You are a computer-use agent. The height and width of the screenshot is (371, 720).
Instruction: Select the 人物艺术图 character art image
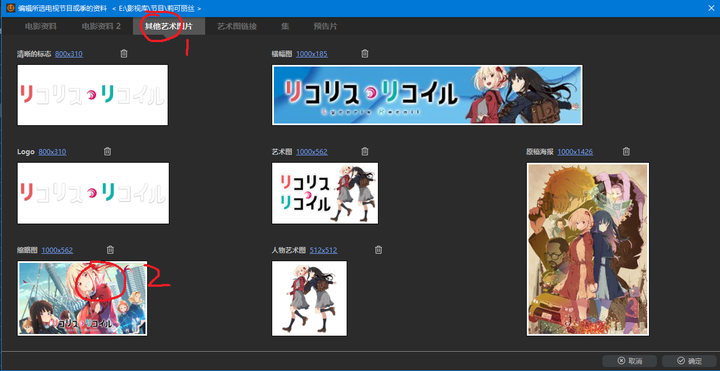[309, 298]
